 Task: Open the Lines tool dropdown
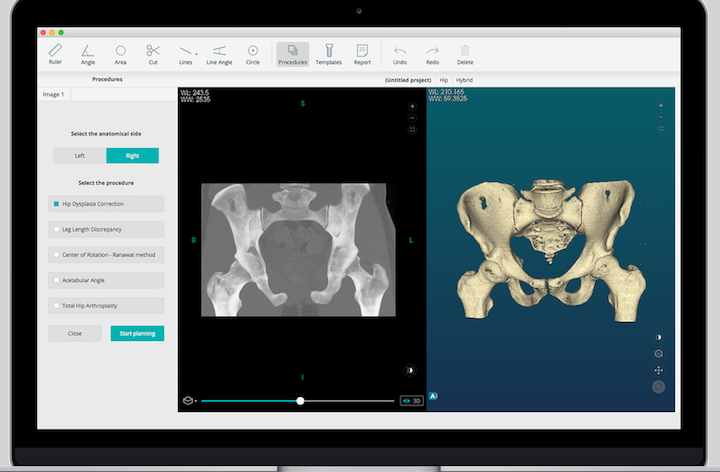tap(187, 53)
